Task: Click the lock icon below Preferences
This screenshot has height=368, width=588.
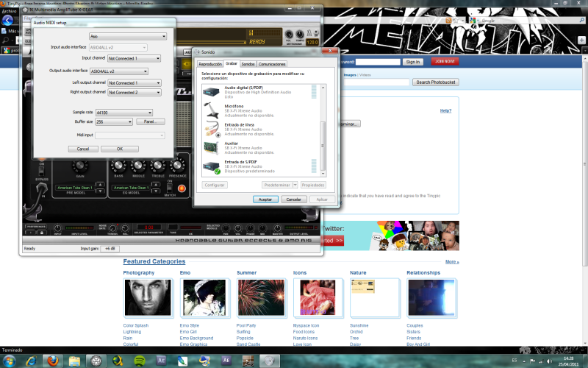Action: (x=42, y=233)
